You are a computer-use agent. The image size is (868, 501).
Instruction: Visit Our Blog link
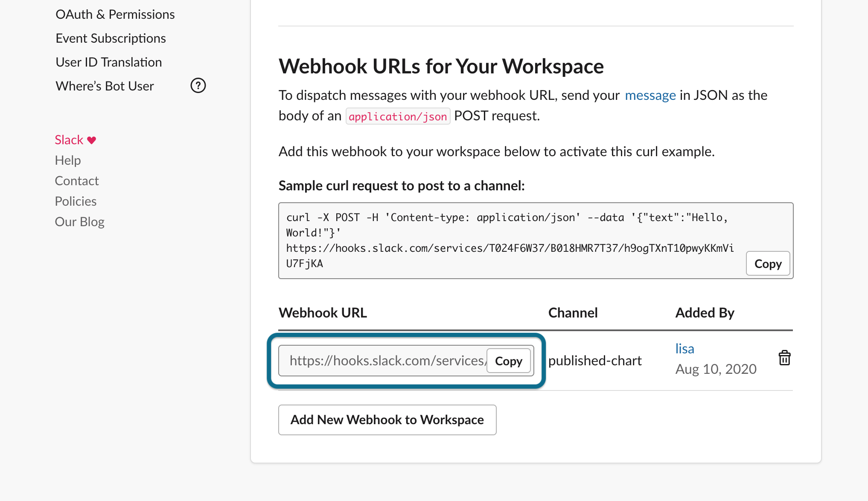point(80,222)
